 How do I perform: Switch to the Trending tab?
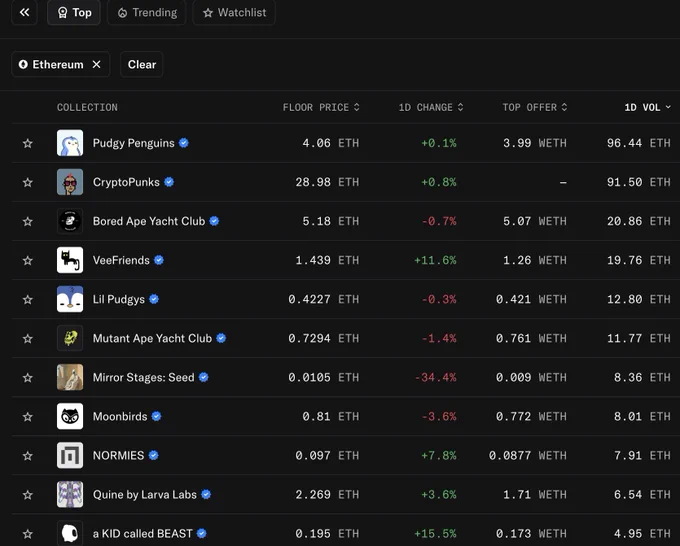[147, 13]
